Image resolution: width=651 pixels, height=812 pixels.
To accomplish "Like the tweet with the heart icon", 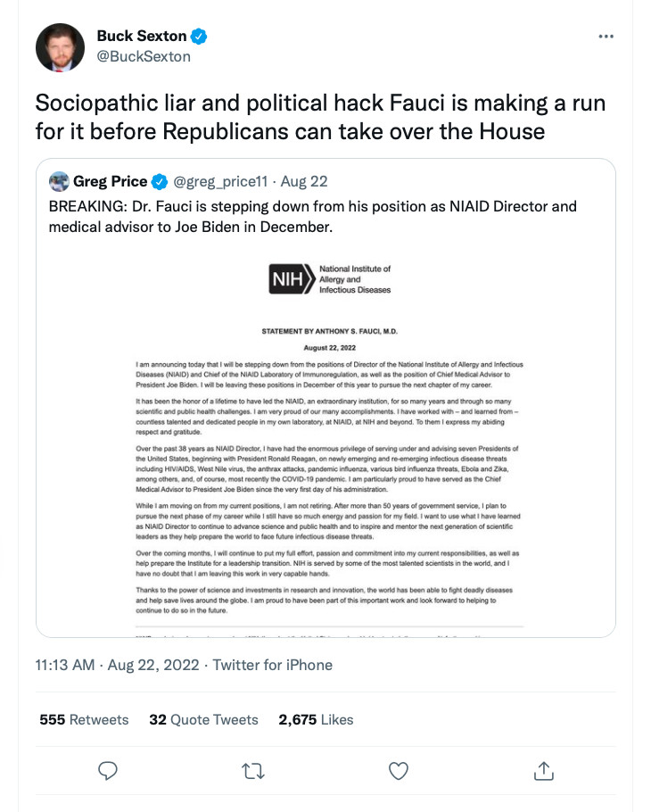I will 399,769.
